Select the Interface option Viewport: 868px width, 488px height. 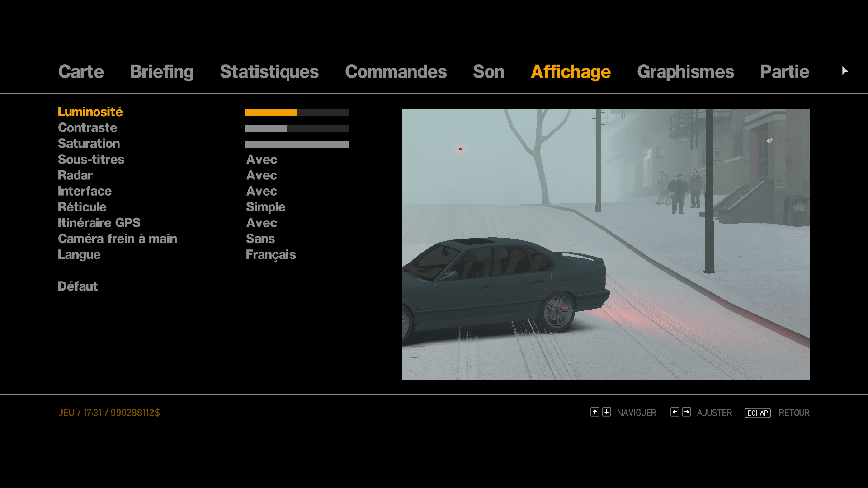[85, 191]
